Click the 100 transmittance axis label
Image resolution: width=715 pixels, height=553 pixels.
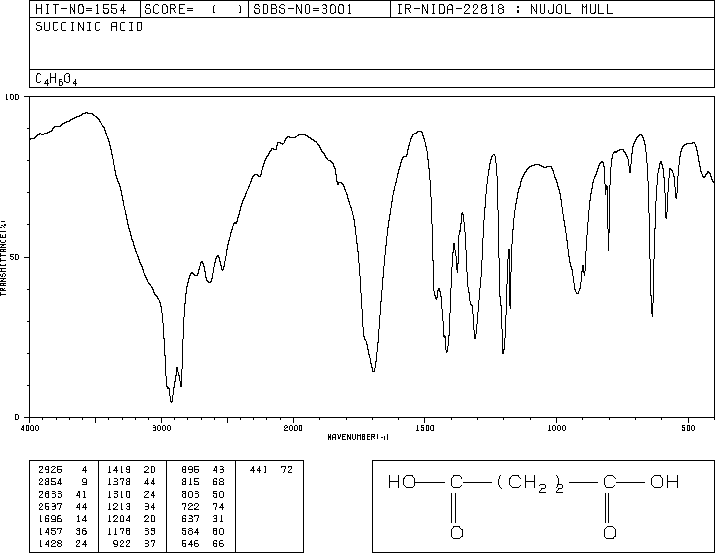13,97
